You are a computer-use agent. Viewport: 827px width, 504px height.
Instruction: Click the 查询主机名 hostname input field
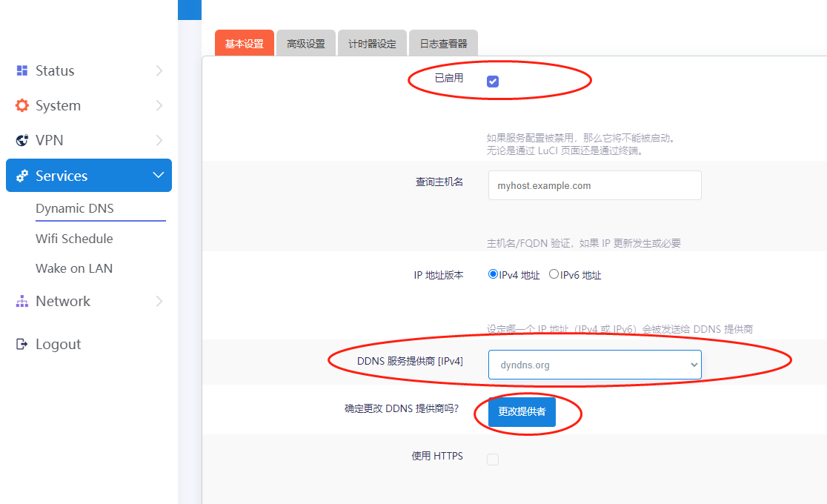tap(594, 185)
